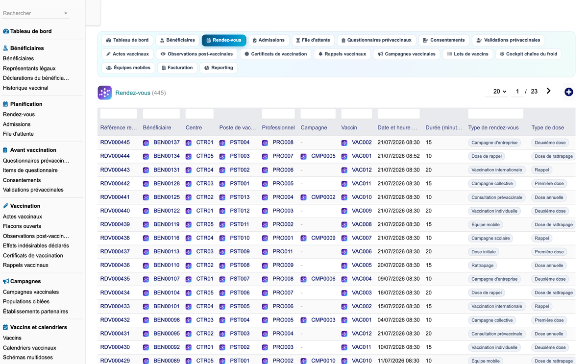Switch to the Reporting tab
The height and width of the screenshot is (364, 588).
[219, 68]
